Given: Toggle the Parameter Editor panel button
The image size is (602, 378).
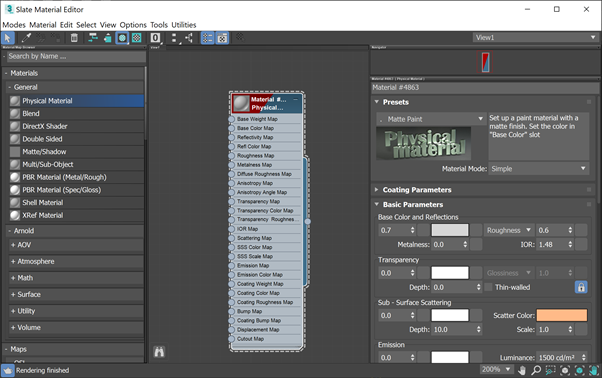Looking at the screenshot, I should point(222,38).
